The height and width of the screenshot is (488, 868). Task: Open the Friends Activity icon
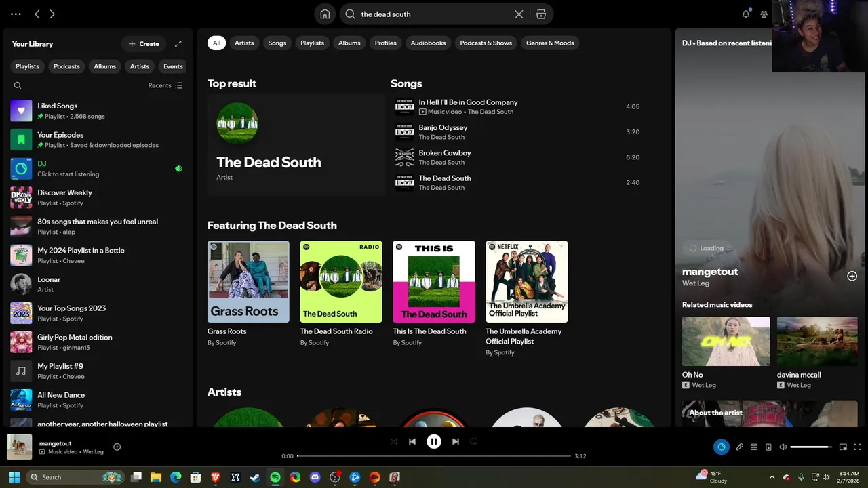coord(764,14)
